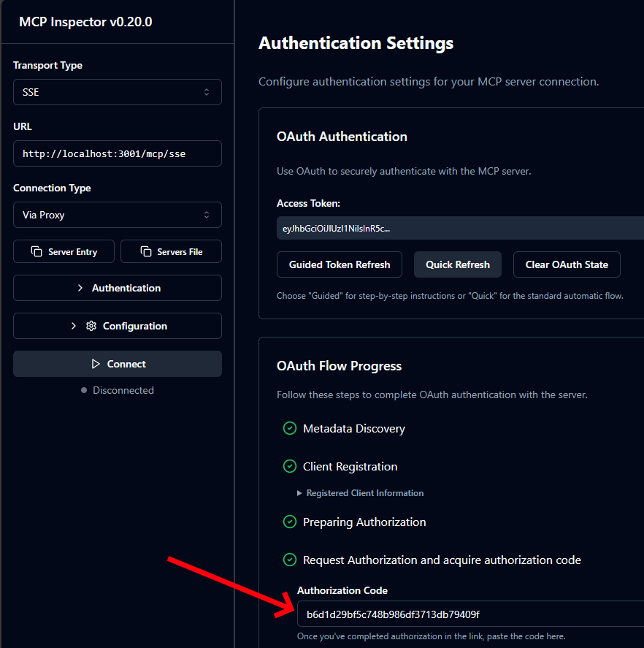Click the Authorization Code label

342,591
